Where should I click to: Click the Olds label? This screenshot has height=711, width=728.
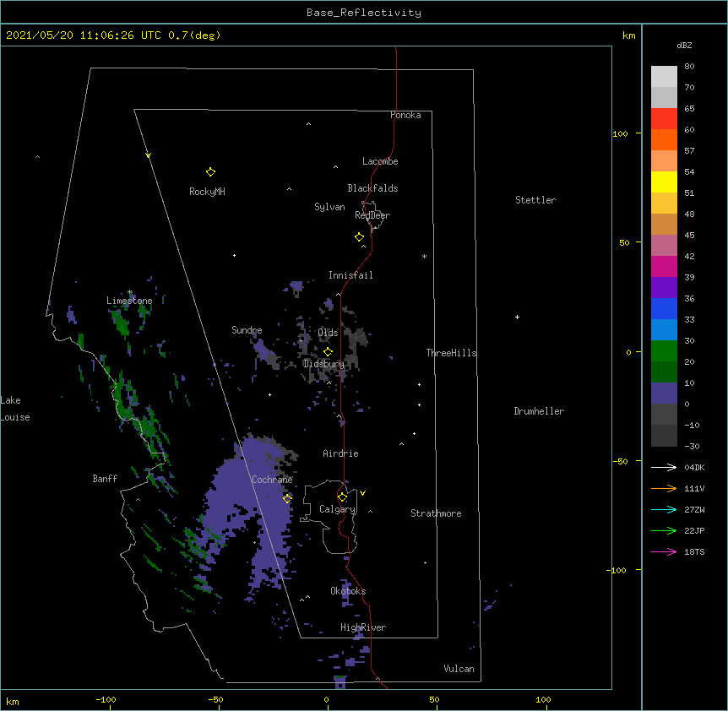click(328, 333)
